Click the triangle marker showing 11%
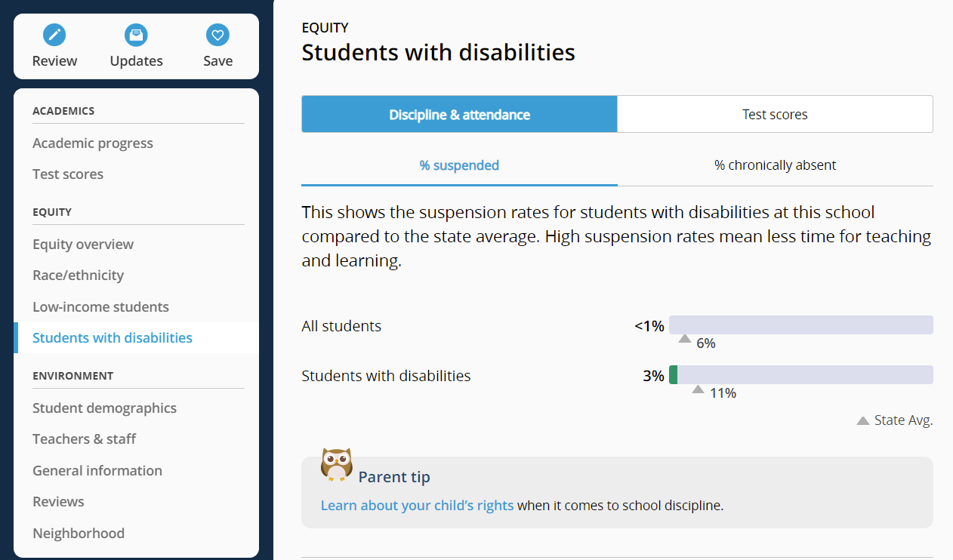953x560 pixels. coord(698,389)
